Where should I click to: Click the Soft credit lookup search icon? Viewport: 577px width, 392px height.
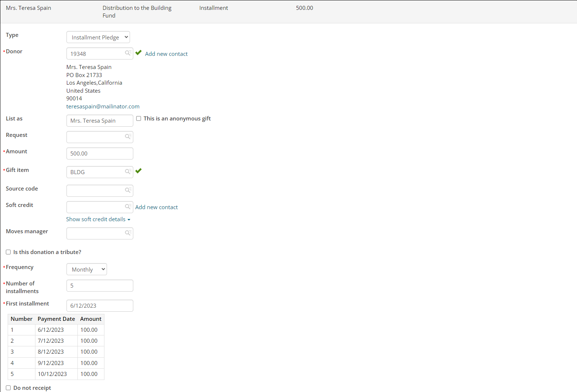tap(128, 207)
